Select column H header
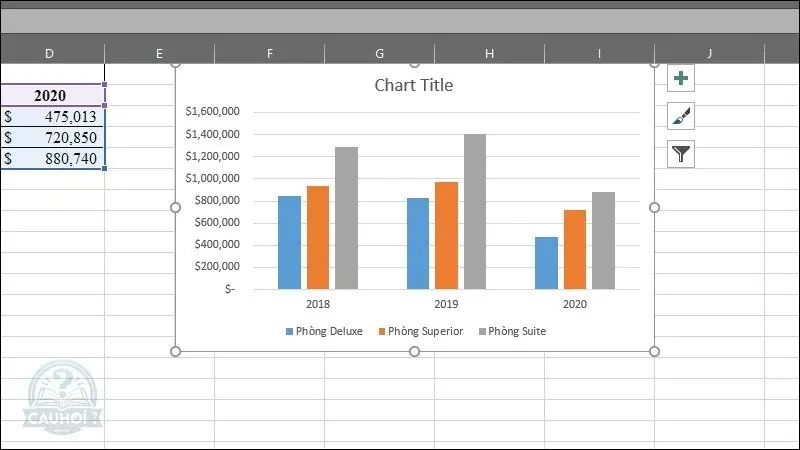The width and height of the screenshot is (800, 450). pos(489,54)
